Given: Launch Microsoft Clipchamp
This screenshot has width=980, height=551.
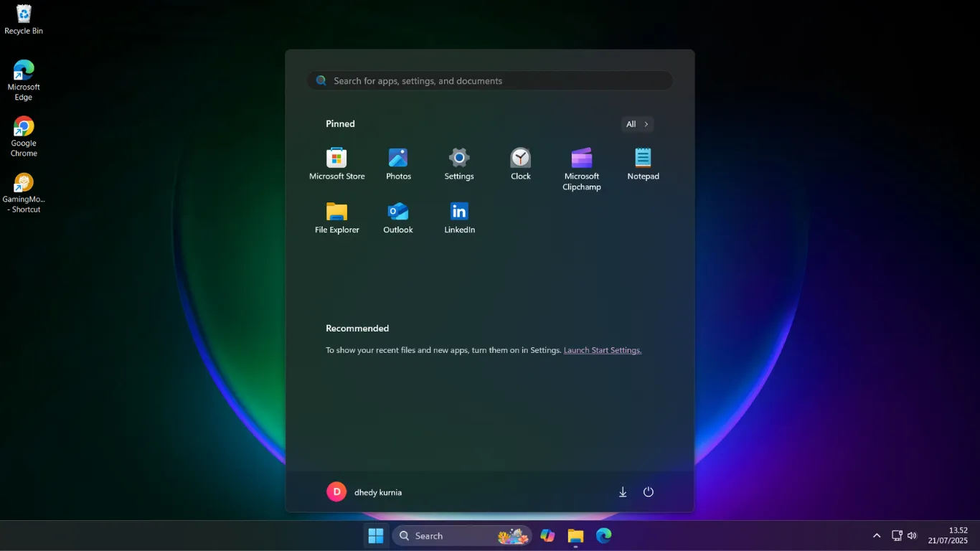Looking at the screenshot, I should (x=582, y=169).
